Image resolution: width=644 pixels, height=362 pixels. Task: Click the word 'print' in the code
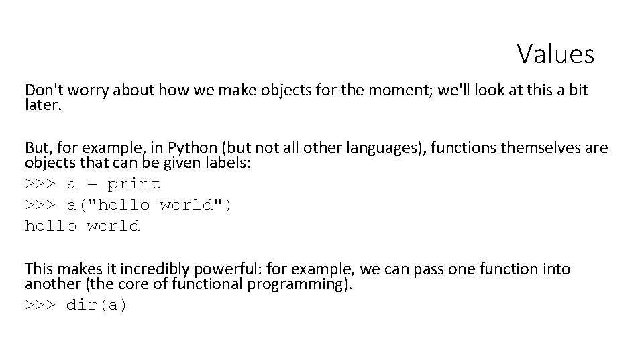[134, 184]
